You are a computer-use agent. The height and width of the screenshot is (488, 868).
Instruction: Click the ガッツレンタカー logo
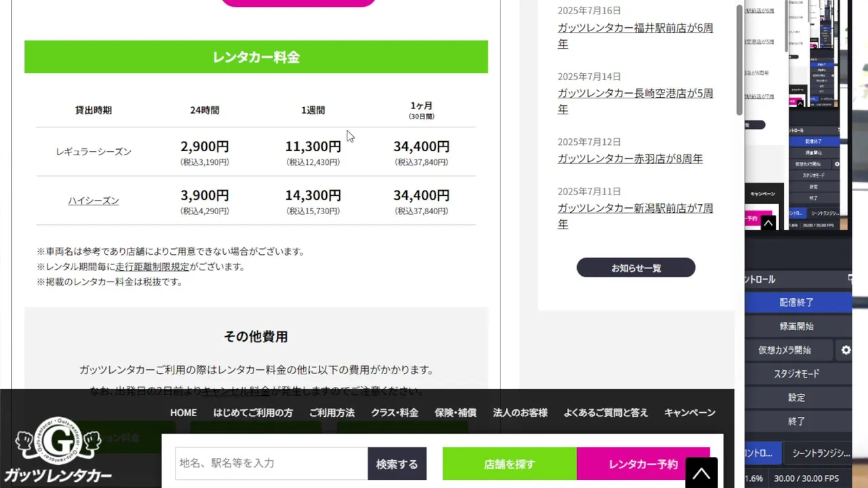(58, 451)
